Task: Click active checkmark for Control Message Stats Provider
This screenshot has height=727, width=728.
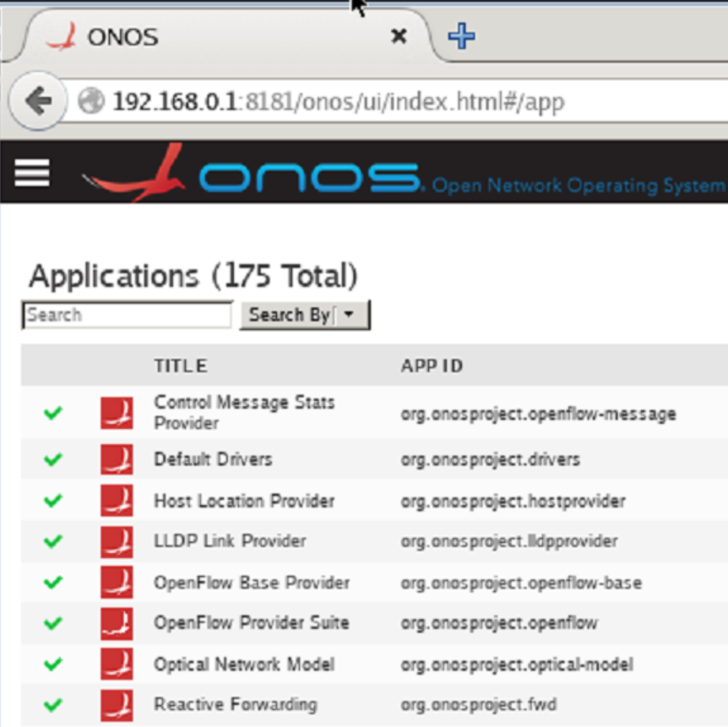Action: point(53,412)
